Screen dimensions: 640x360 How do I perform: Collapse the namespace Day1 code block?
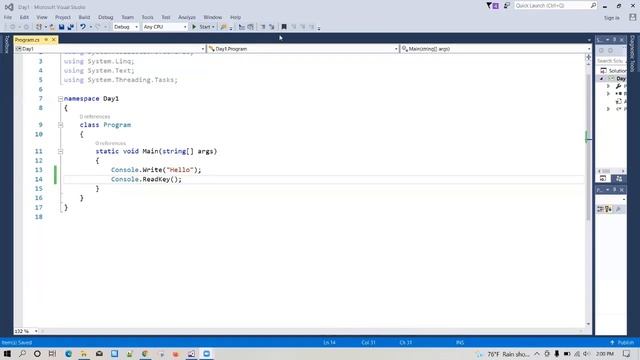pyautogui.click(x=60, y=99)
